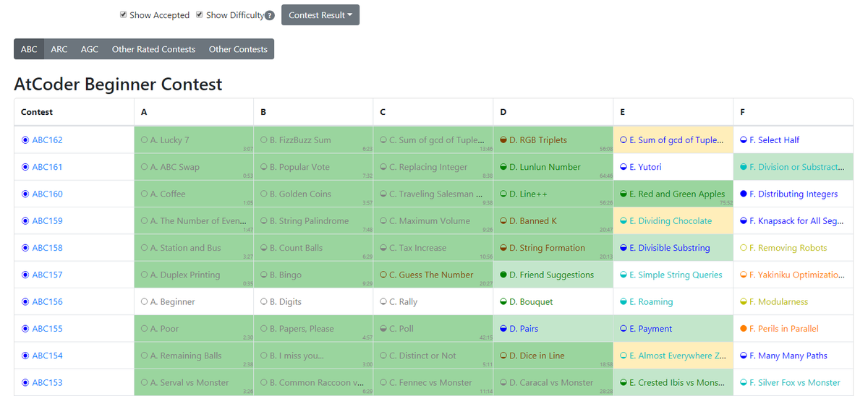Click difficulty circle of D. Bouquet
868x396 pixels.
tap(503, 302)
